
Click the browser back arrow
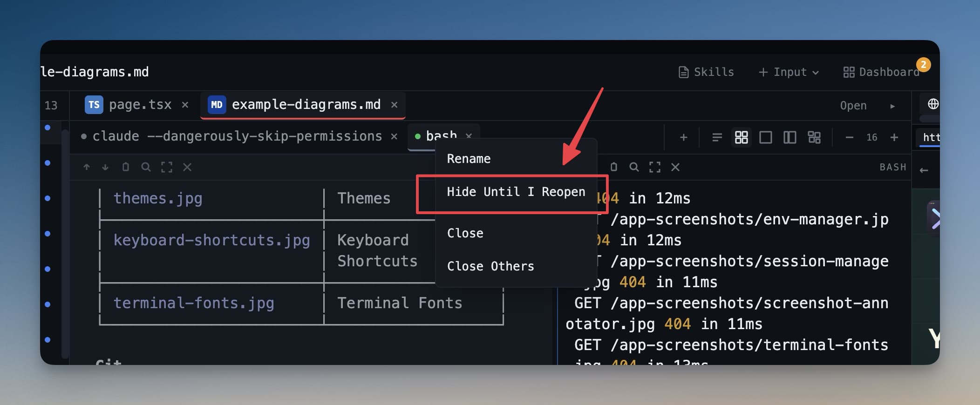point(924,171)
